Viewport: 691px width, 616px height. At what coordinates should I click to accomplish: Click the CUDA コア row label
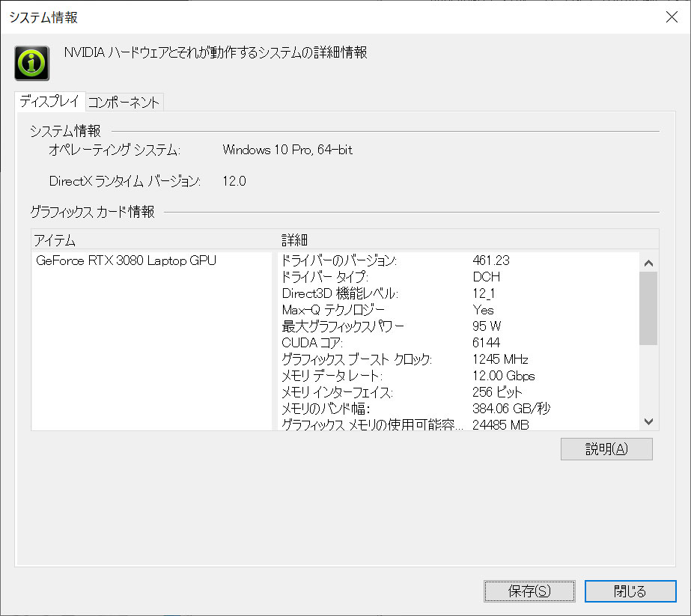(312, 343)
